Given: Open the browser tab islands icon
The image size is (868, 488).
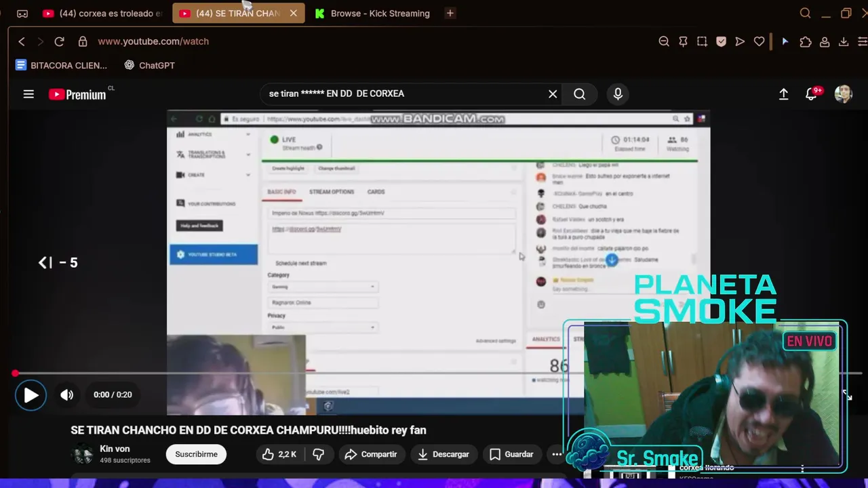Looking at the screenshot, I should [x=22, y=14].
